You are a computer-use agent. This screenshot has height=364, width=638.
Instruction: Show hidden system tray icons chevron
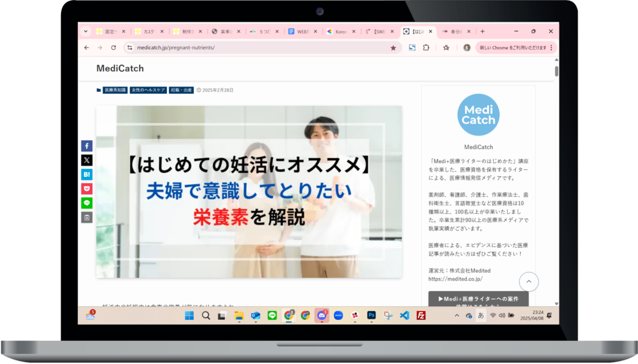coord(457,315)
